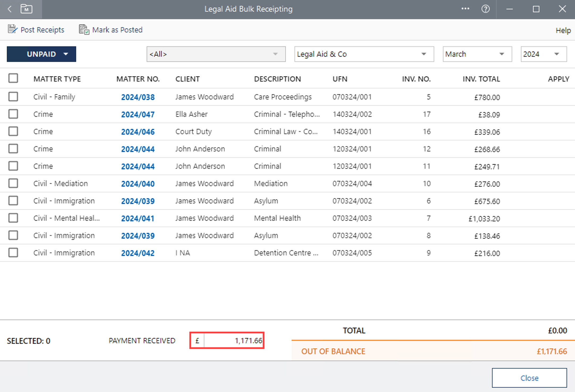Click the back arrow icon
Screen dimensions: 575x392
coord(10,9)
